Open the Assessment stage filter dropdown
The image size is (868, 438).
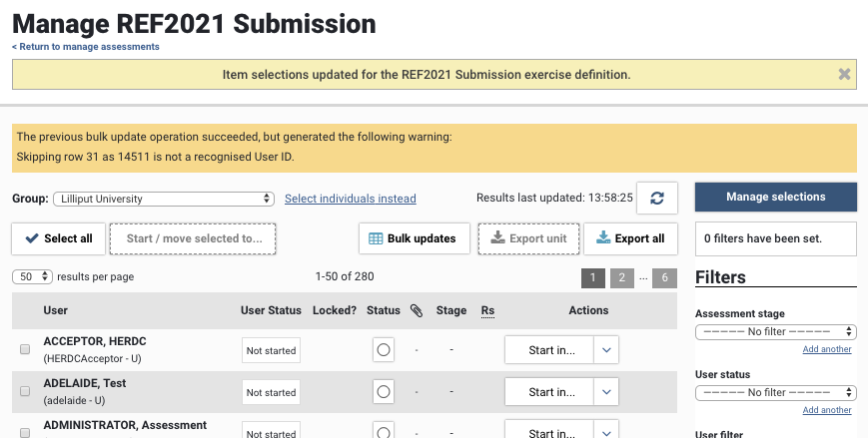[x=775, y=331]
